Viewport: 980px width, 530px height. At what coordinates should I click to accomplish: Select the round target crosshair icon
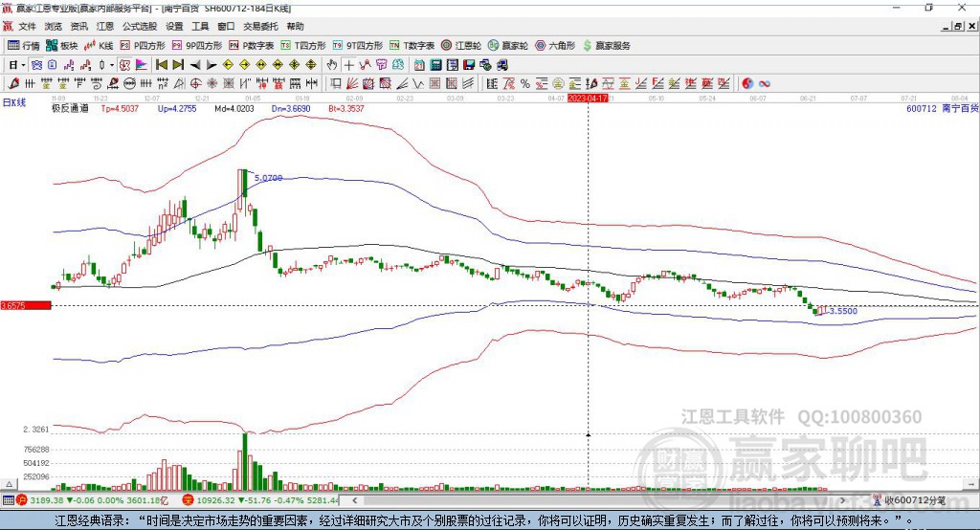click(195, 83)
